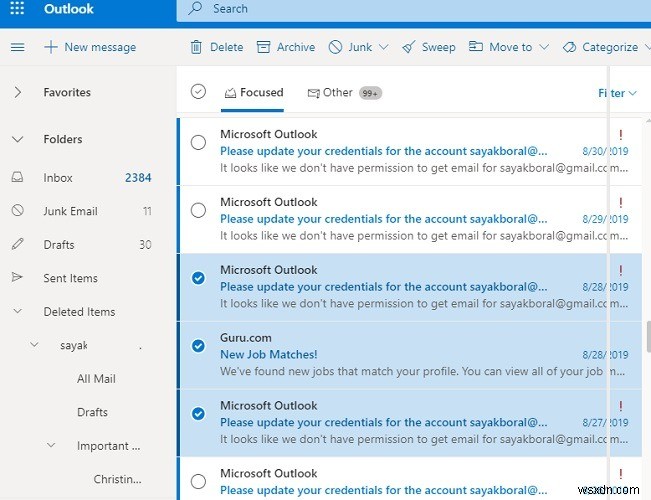Click the Inbox tray icon in sidebar
651x500 pixels.
tap(17, 177)
